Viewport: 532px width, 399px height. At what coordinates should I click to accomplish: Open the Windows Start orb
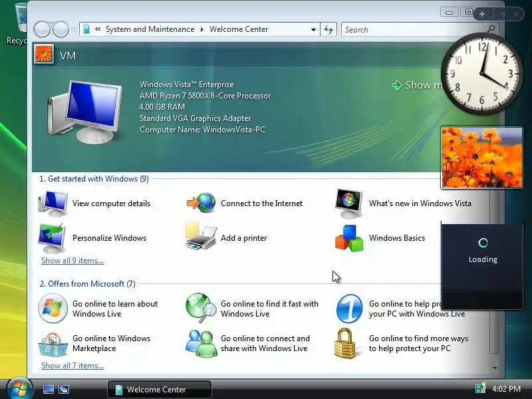click(19, 389)
